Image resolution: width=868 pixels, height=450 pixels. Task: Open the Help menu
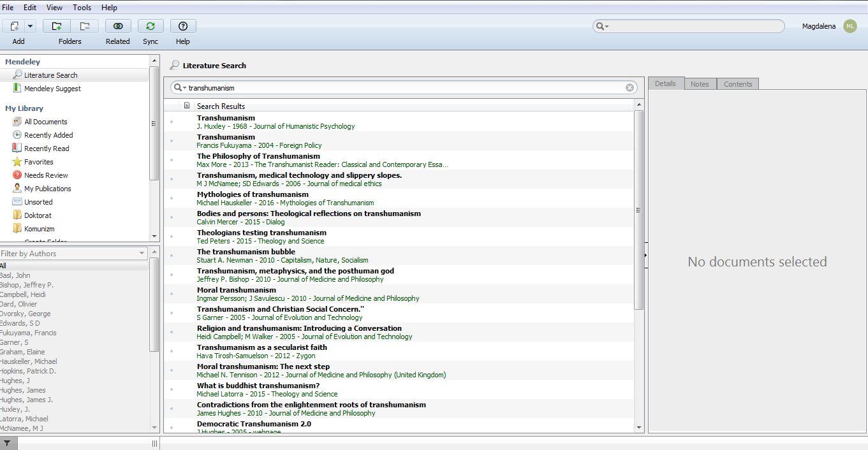click(x=110, y=8)
